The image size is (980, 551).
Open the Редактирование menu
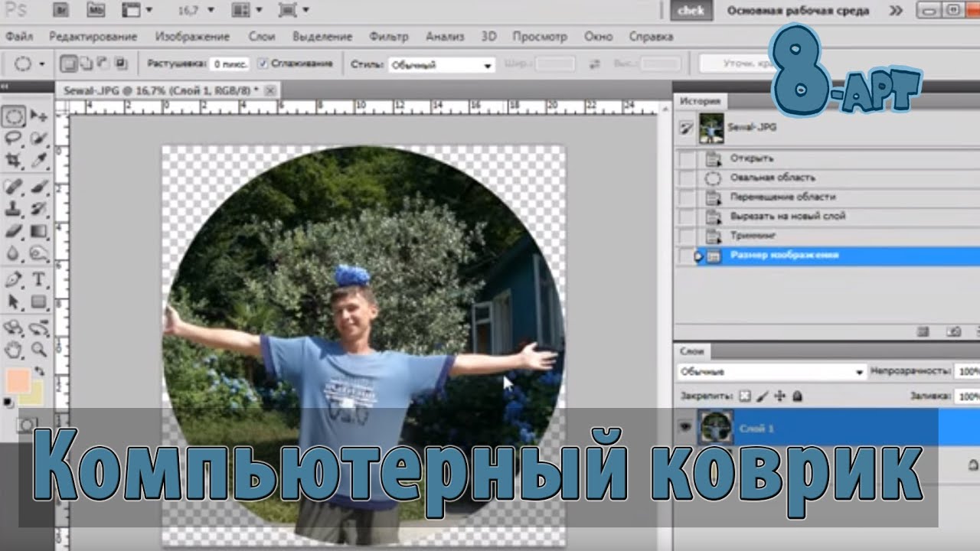pos(93,37)
